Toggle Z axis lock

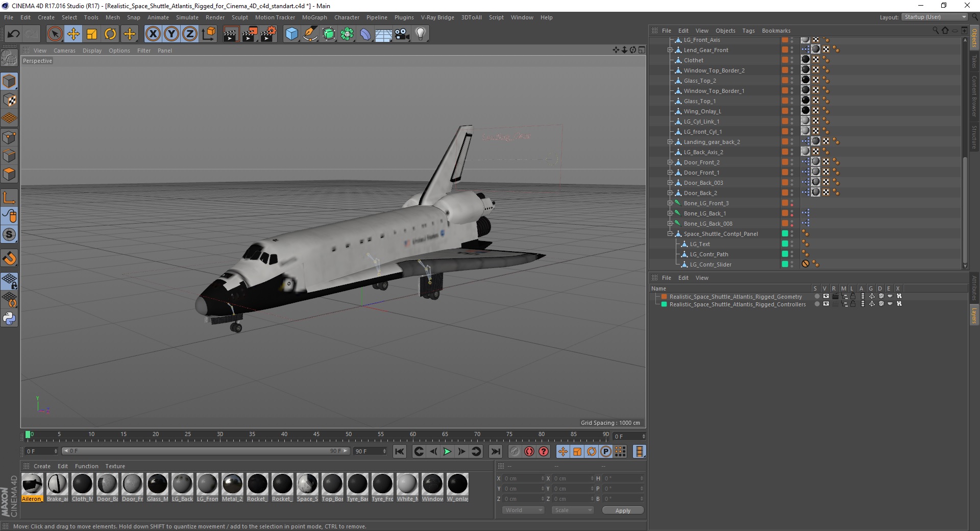190,34
